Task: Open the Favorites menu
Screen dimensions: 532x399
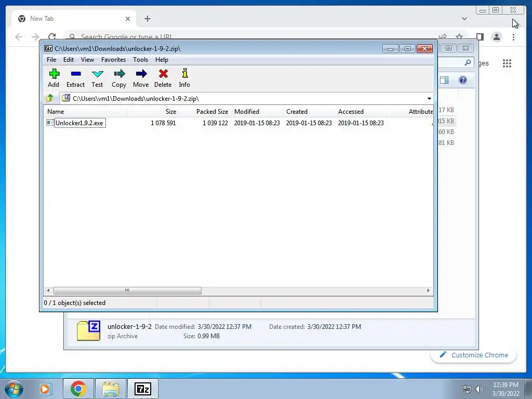Action: point(113,60)
